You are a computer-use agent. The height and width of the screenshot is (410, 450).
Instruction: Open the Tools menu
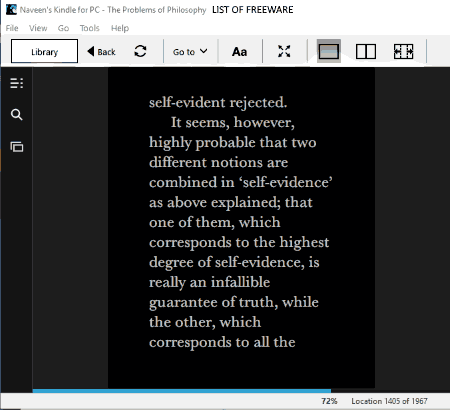(x=89, y=28)
